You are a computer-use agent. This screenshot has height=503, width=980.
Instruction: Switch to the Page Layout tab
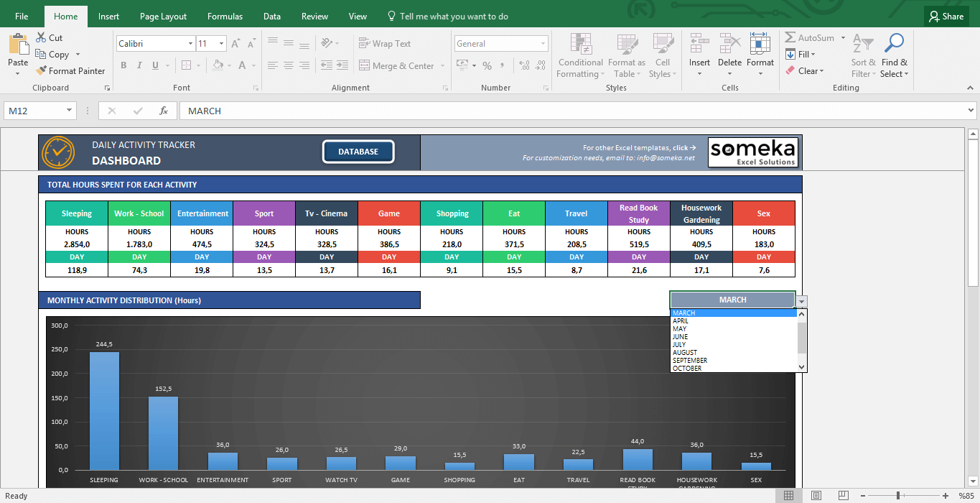[x=163, y=17]
